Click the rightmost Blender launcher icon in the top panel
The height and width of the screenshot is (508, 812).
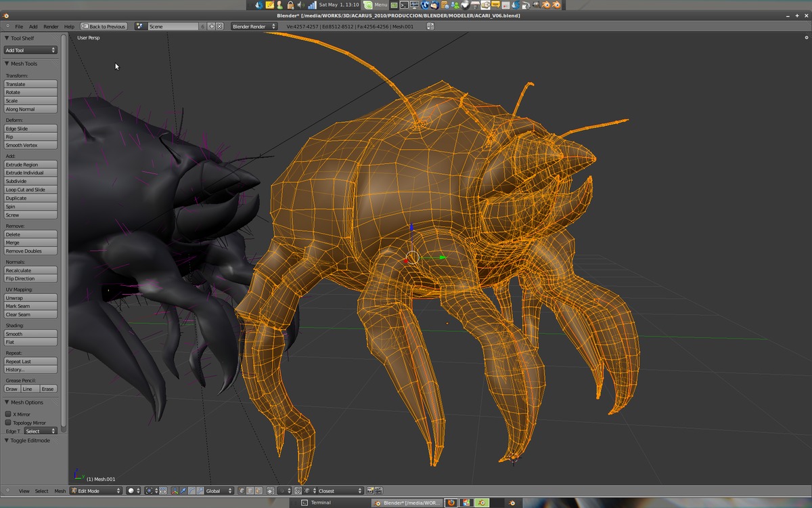tap(556, 5)
